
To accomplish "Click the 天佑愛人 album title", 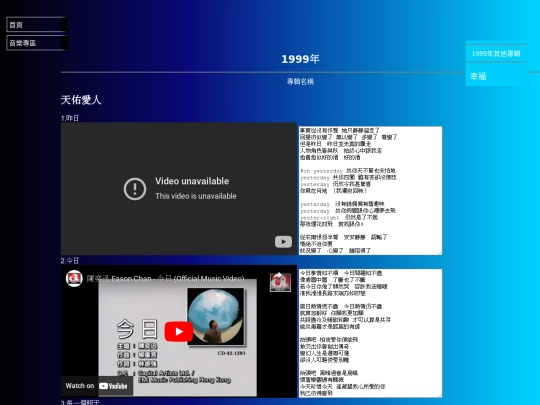I will [81, 100].
